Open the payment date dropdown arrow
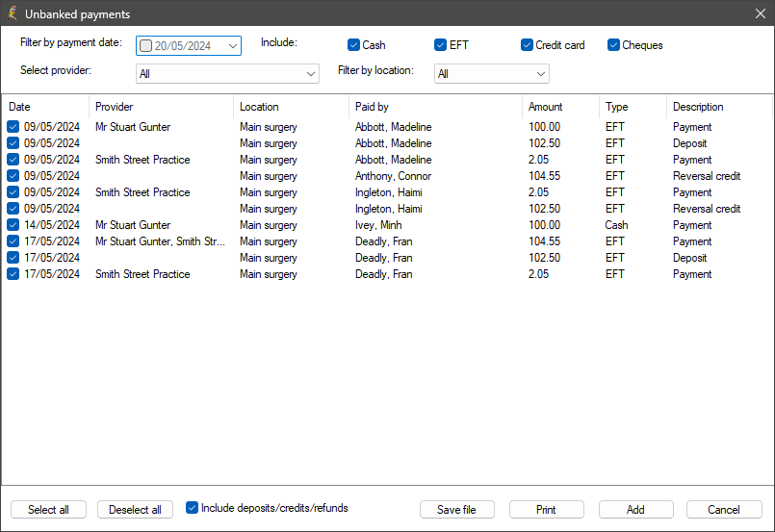Image resolution: width=775 pixels, height=532 pixels. [233, 46]
